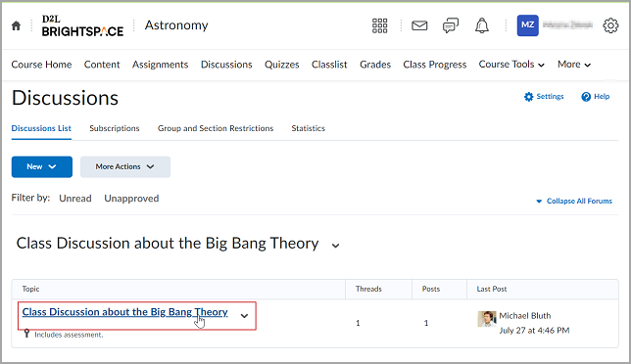Open Discussions in the navbar
This screenshot has width=631, height=364.
(x=226, y=65)
